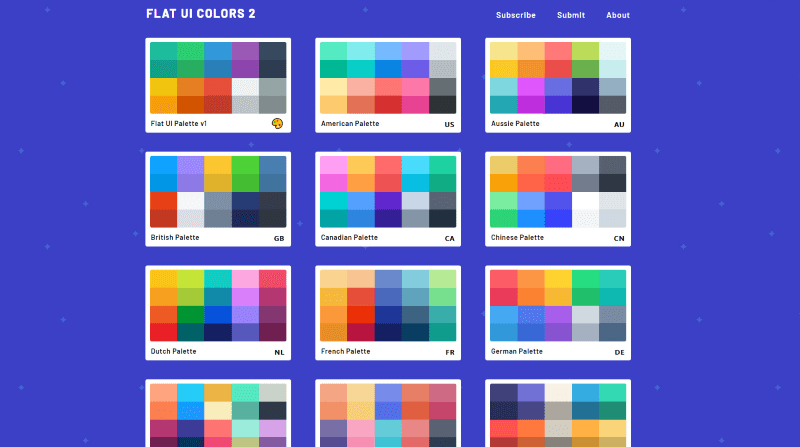Viewport: 800px width, 447px height.
Task: Click the FR country code badge
Action: tap(449, 352)
